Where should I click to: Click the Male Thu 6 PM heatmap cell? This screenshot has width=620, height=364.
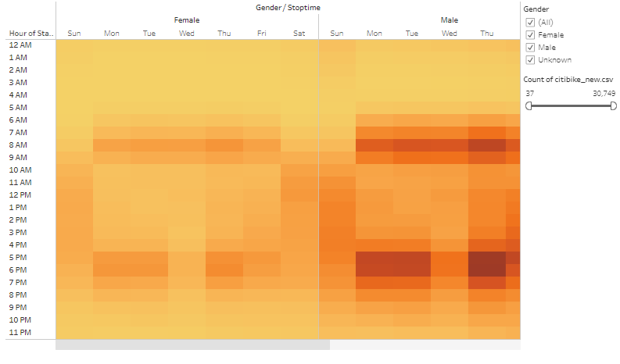(487, 270)
